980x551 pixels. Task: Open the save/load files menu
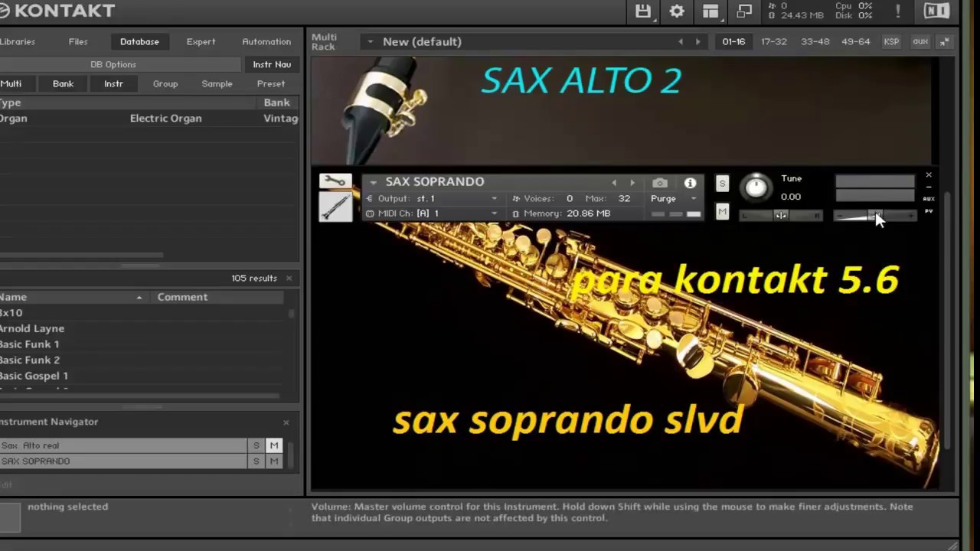coord(643,11)
